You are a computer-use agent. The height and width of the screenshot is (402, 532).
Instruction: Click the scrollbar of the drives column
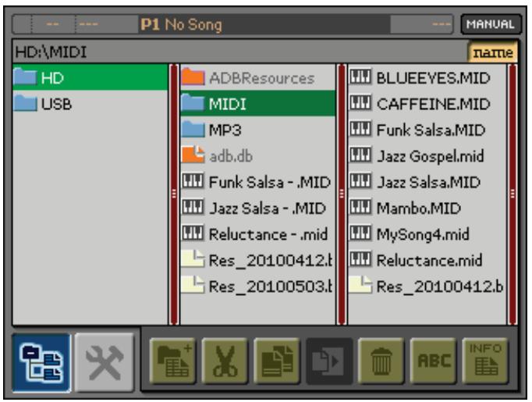pos(174,194)
